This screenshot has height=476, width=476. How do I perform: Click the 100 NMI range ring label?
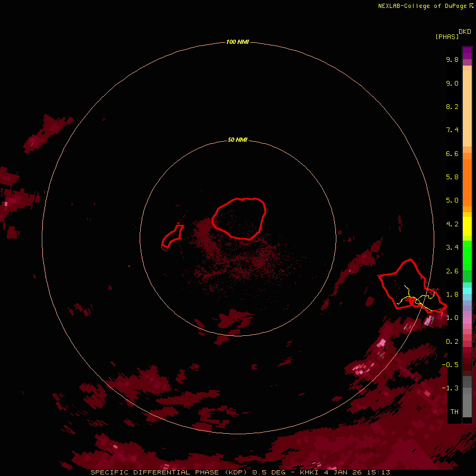(237, 42)
